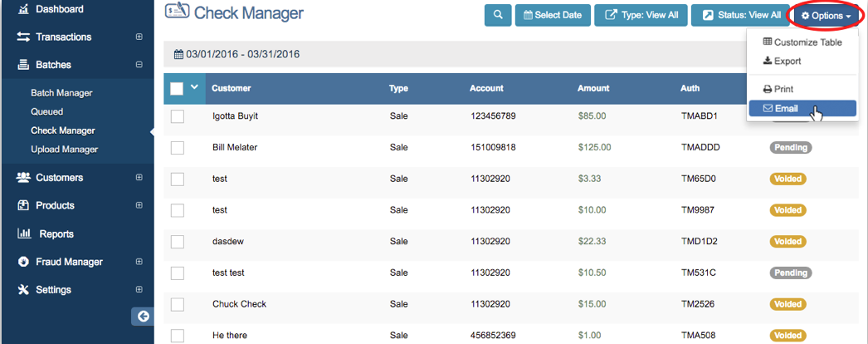Select the Chuck Check row checkbox
868x344 pixels.
click(x=177, y=304)
